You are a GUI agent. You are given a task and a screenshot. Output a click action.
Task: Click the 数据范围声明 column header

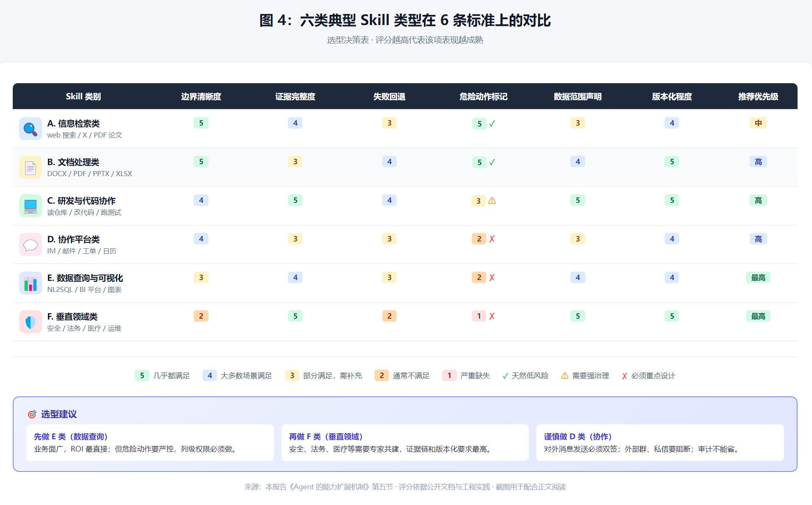click(x=578, y=96)
